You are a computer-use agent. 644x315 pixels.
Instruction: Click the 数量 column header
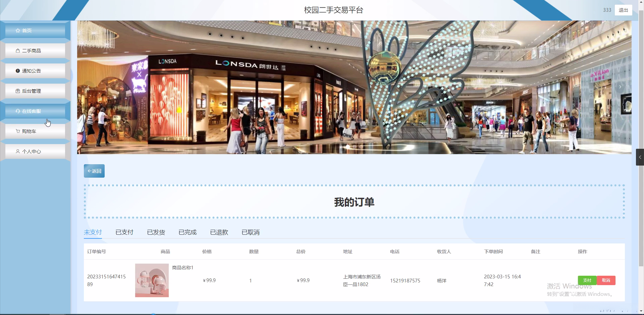(x=254, y=252)
